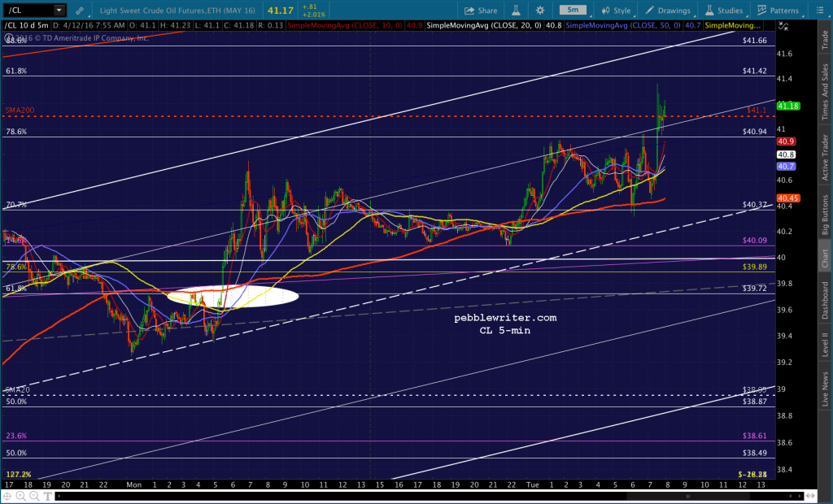
Task: Click the truncated yellow SimpleMoving... label
Action: (733, 25)
